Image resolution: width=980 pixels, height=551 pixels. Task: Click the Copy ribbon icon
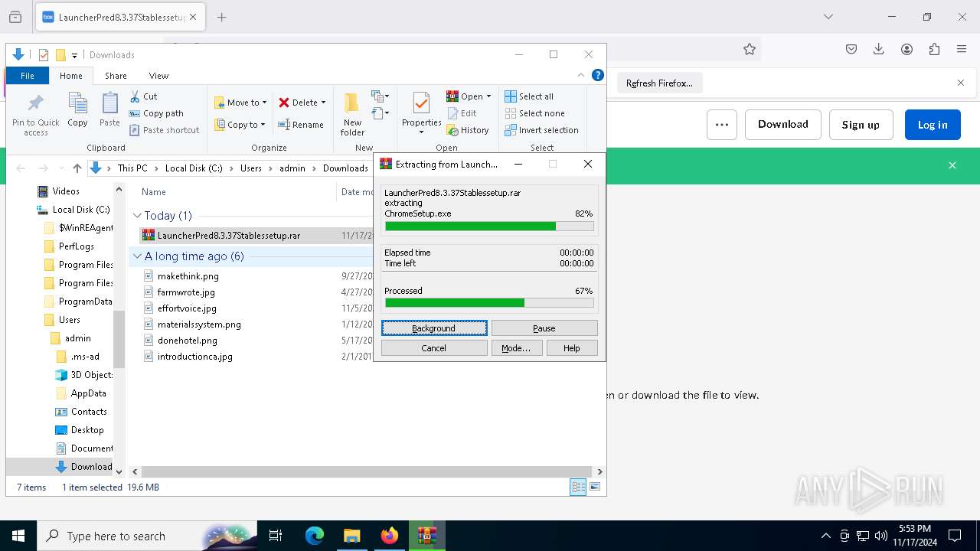(77, 109)
